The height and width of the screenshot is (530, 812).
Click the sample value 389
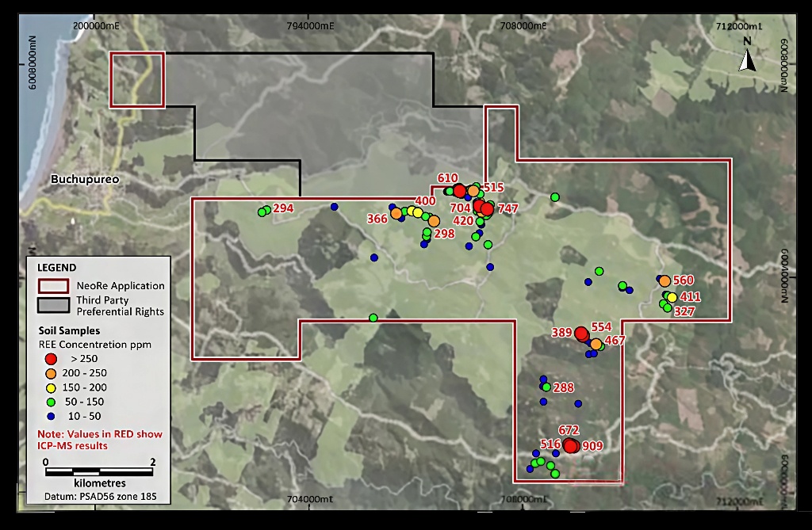pos(561,333)
